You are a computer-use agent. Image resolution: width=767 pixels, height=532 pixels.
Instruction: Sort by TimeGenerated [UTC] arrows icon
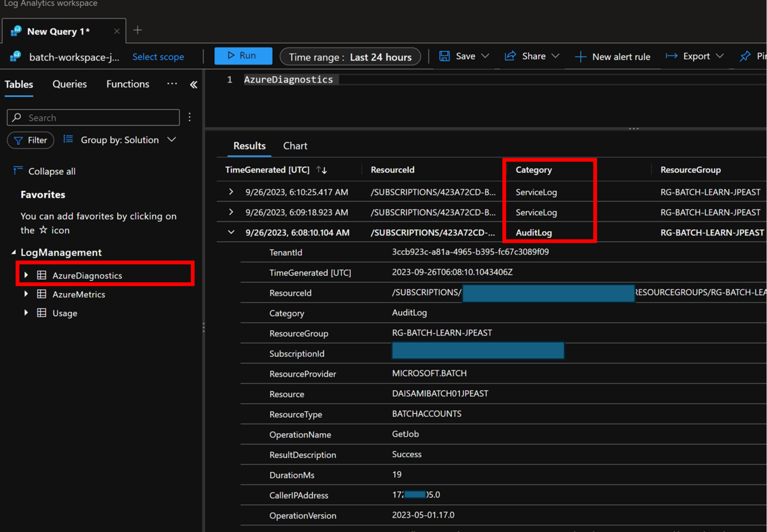pyautogui.click(x=322, y=170)
